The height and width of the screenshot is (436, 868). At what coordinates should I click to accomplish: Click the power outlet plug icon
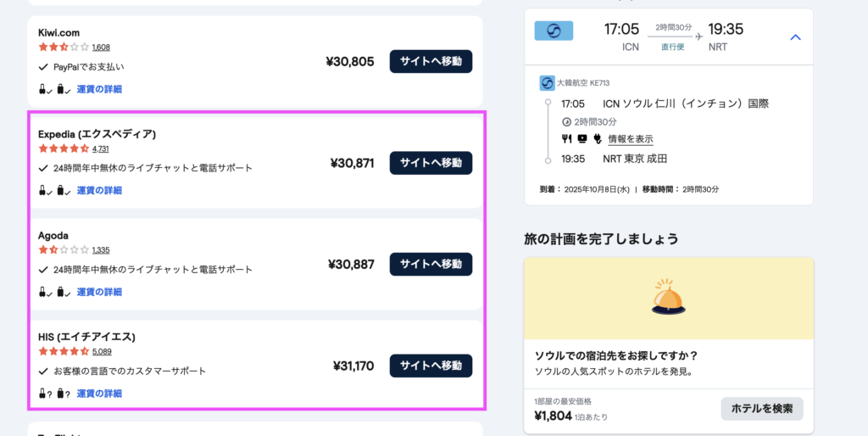596,139
